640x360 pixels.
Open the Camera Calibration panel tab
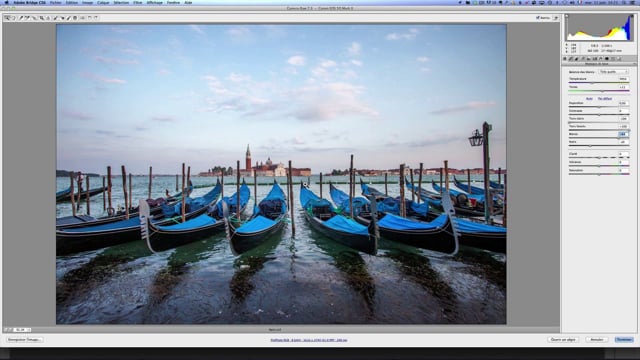click(607, 58)
